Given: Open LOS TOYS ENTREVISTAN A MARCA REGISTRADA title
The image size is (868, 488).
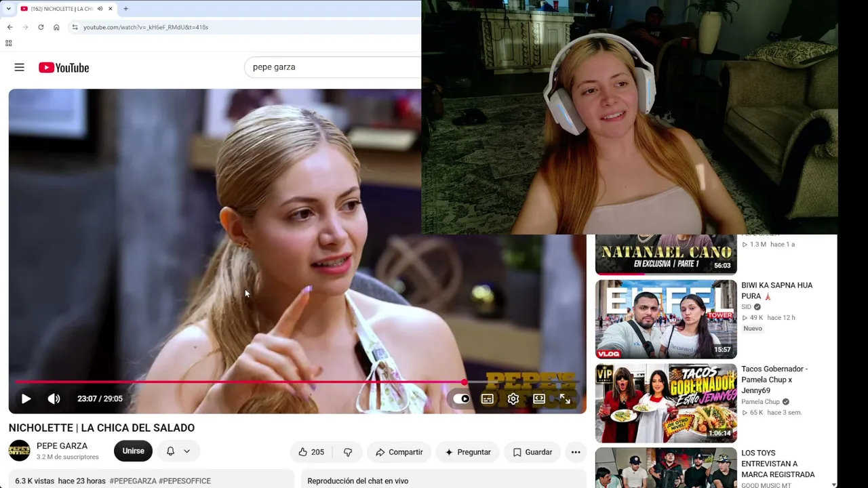Looking at the screenshot, I should pyautogui.click(x=778, y=464).
